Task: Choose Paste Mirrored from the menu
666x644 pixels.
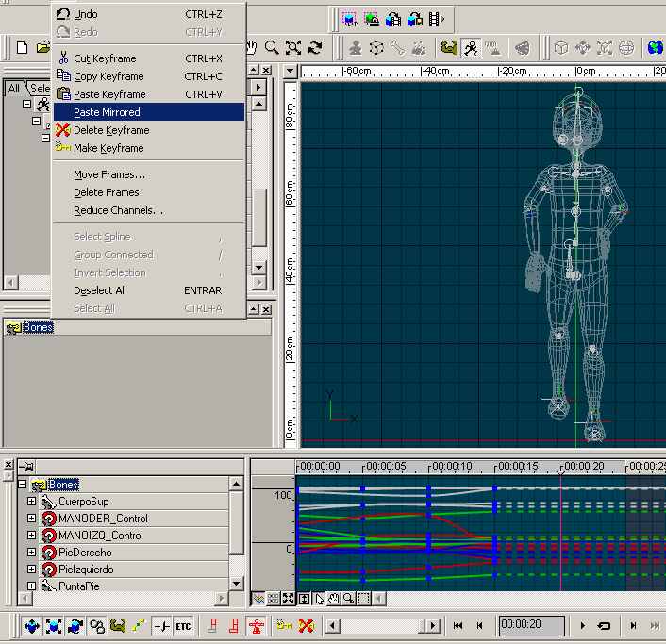Action: click(x=107, y=112)
